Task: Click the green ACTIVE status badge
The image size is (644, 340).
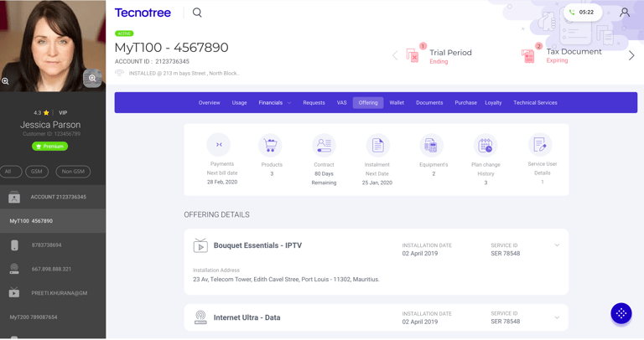Action: pos(124,33)
